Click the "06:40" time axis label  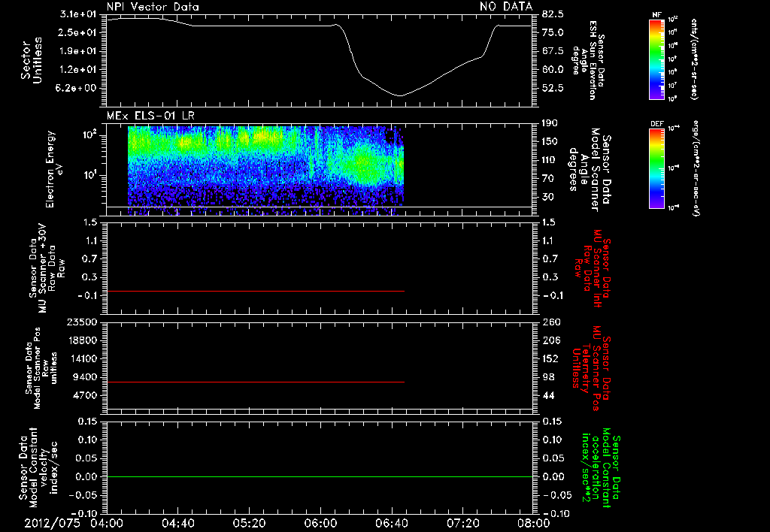pos(392,523)
